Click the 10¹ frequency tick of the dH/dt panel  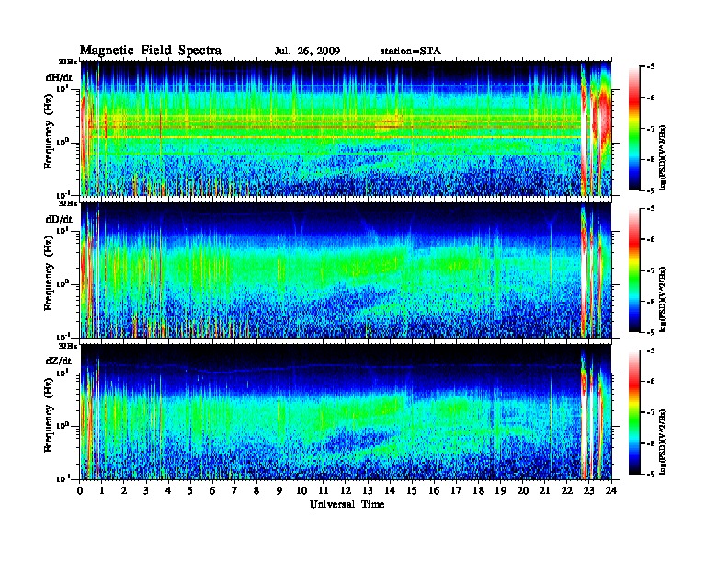point(63,88)
